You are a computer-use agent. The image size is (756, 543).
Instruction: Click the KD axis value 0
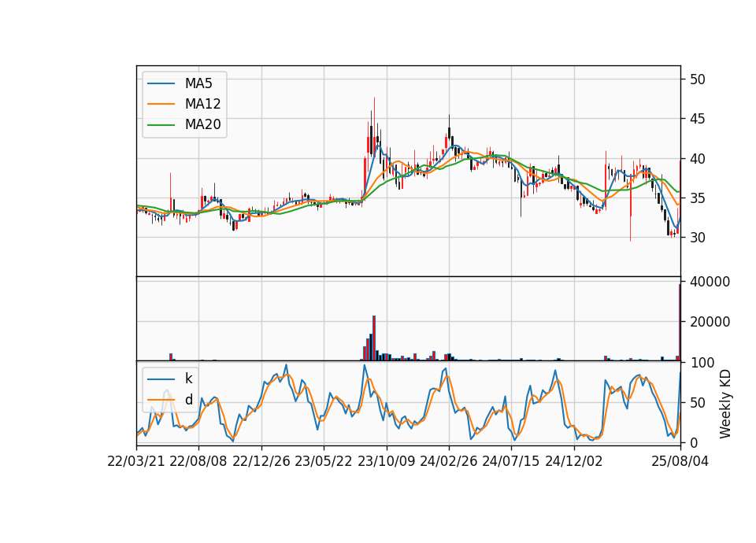point(693,443)
